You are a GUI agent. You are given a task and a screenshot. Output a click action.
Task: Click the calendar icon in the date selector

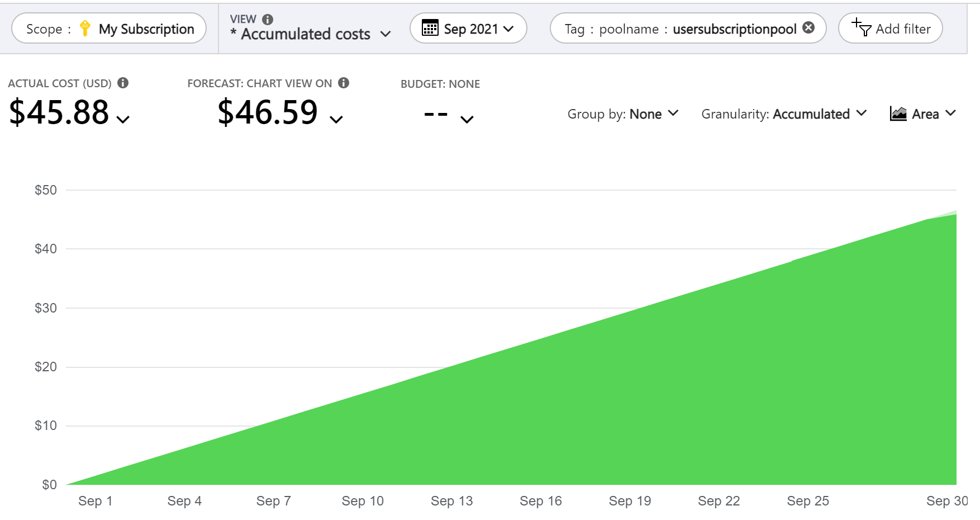coord(430,28)
